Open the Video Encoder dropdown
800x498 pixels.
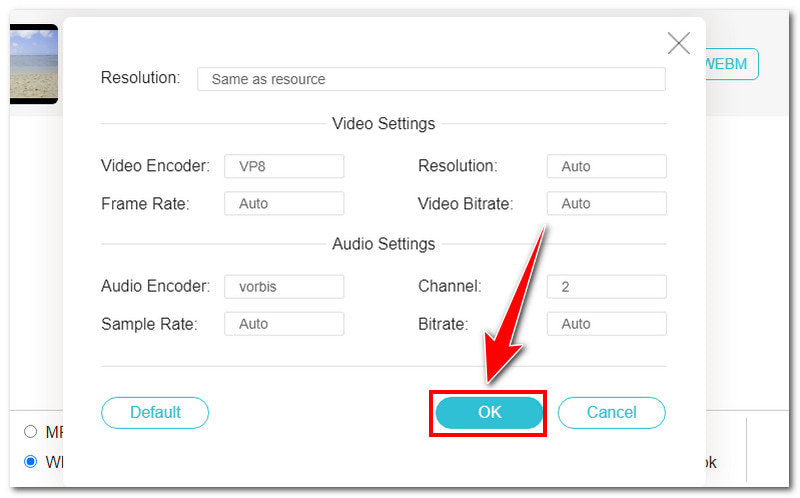[284, 166]
